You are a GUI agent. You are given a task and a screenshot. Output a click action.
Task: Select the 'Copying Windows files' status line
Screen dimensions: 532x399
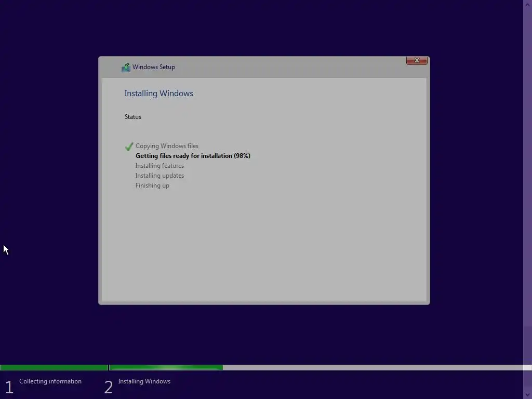(167, 146)
